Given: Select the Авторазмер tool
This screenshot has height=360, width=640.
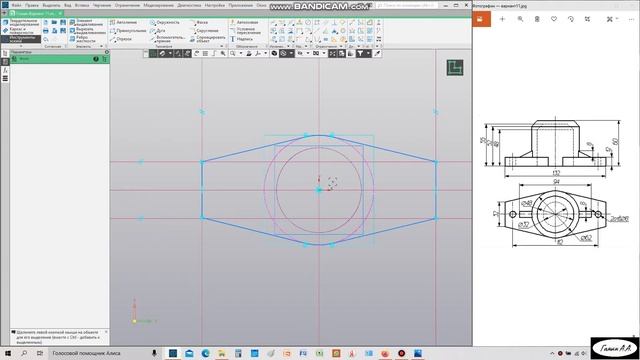Looking at the screenshot, I should click(x=244, y=22).
